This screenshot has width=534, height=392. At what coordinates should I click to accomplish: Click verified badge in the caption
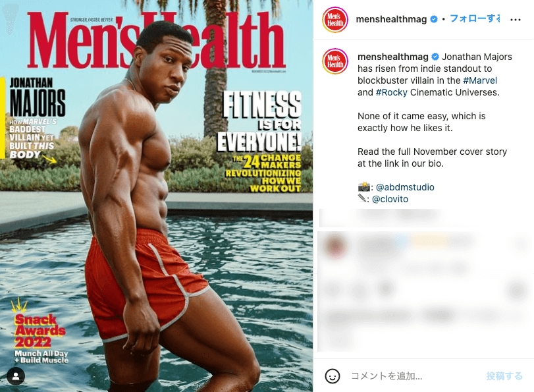435,57
